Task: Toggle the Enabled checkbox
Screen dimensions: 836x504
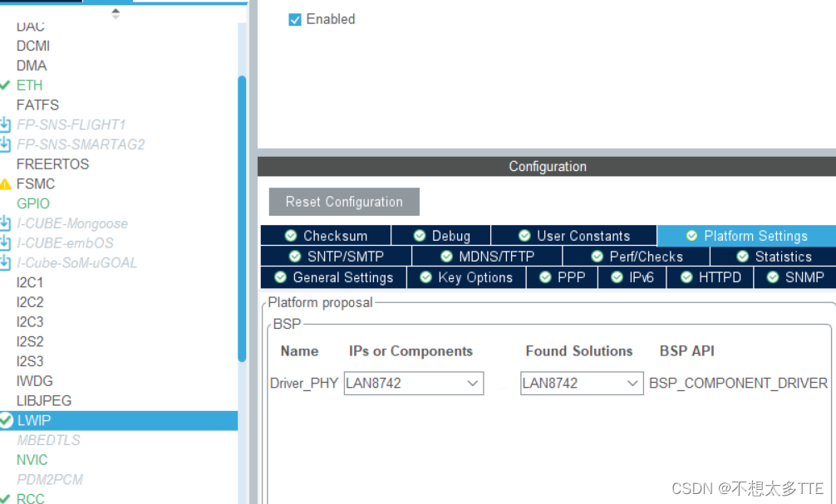Action: coord(296,18)
